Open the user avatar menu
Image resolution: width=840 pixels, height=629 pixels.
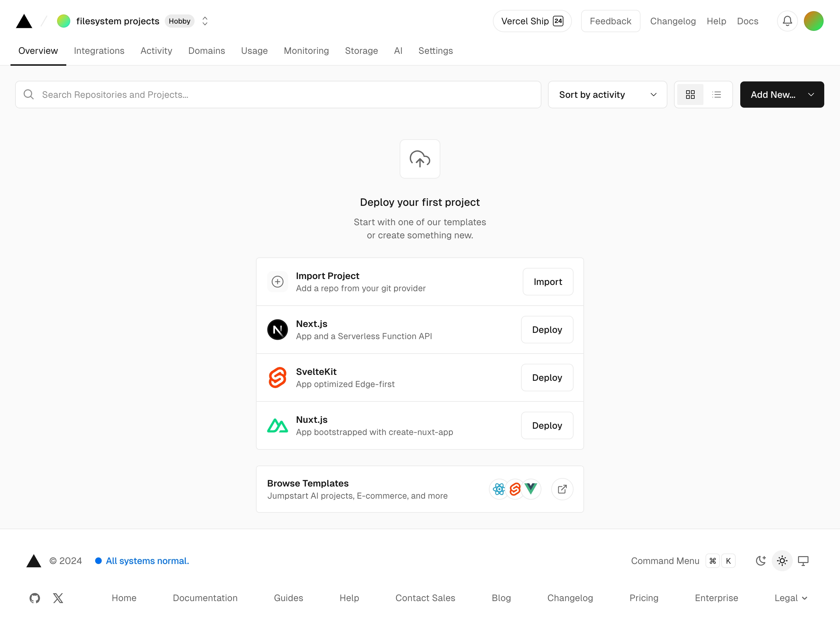tap(813, 21)
